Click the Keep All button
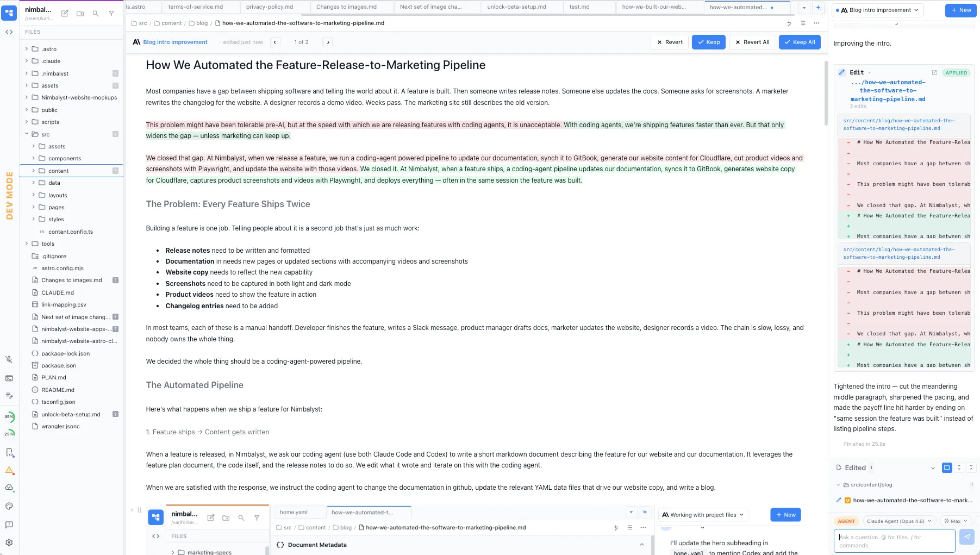Screen dimensions: 980x555 click(799, 42)
